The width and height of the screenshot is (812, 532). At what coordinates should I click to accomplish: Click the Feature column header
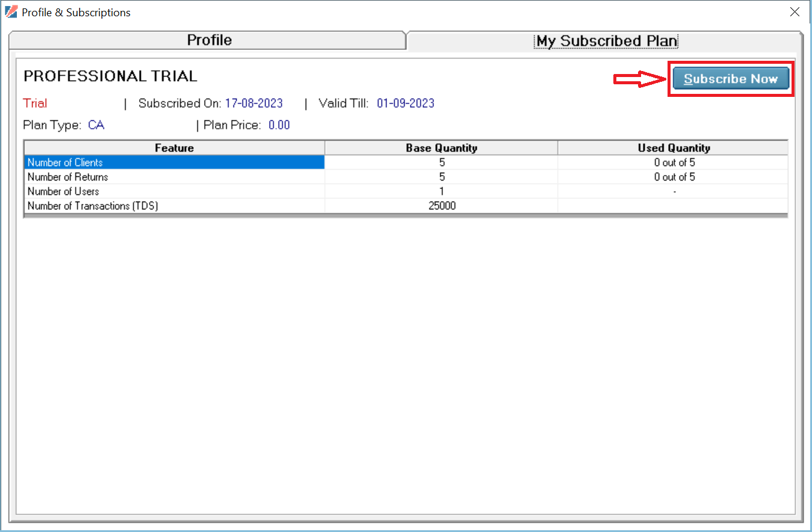(x=174, y=147)
